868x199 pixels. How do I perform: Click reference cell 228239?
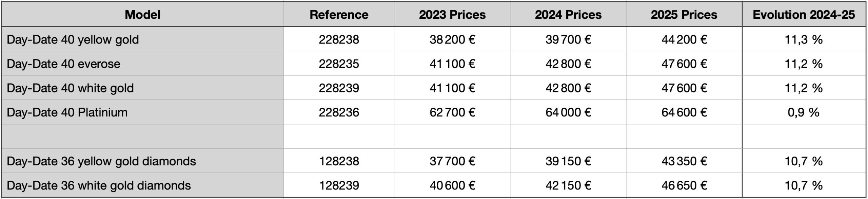(x=339, y=88)
